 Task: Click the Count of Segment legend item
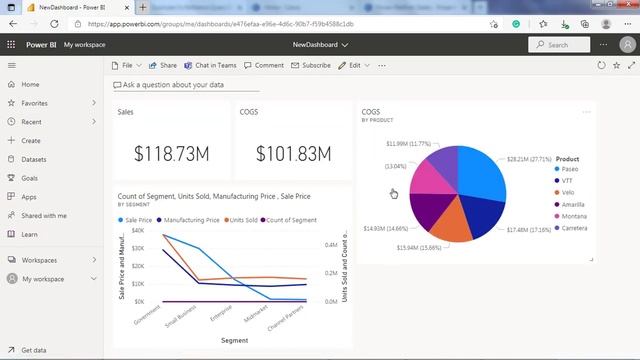[x=289, y=220]
